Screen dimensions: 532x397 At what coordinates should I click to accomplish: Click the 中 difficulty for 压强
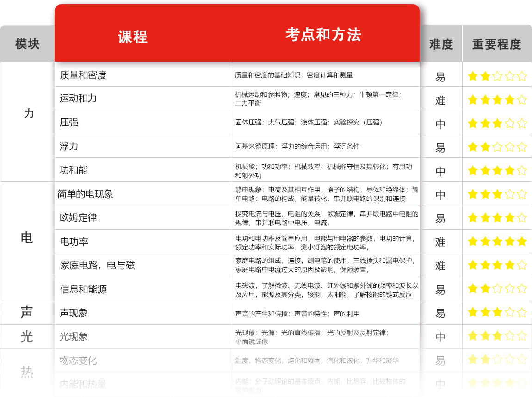(440, 124)
